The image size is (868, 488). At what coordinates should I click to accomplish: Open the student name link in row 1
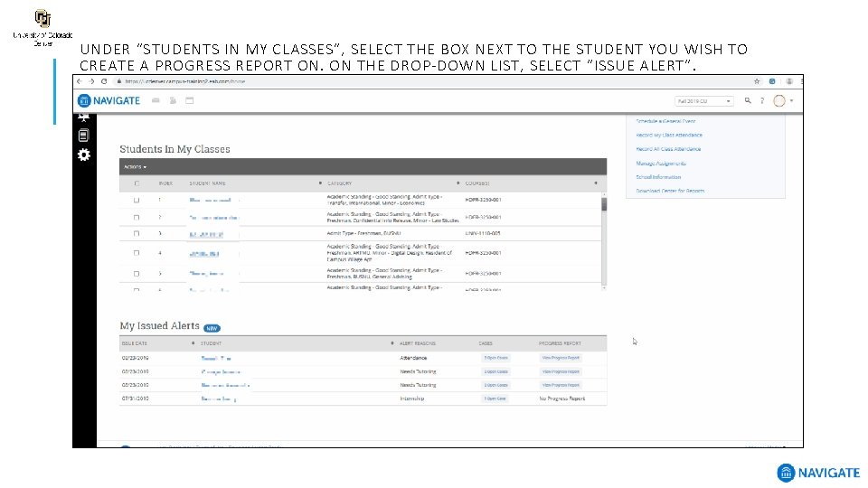click(x=210, y=200)
